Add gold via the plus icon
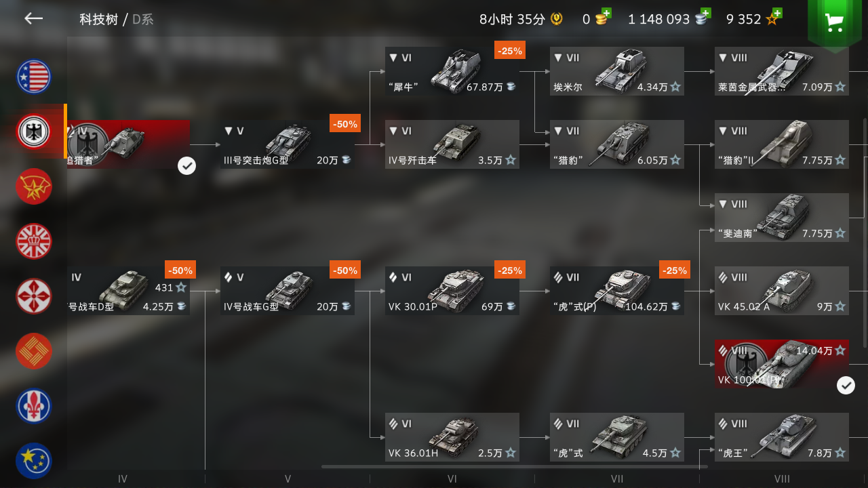 [606, 13]
